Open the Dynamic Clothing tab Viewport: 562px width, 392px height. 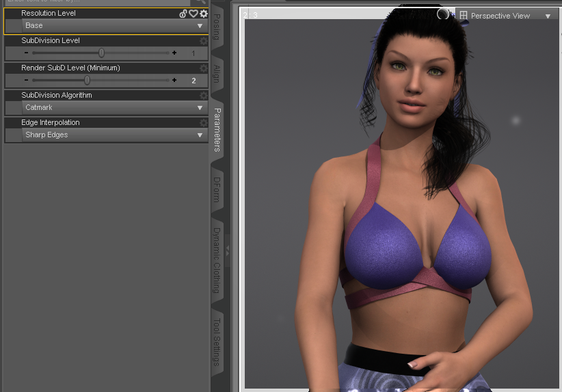coord(217,260)
